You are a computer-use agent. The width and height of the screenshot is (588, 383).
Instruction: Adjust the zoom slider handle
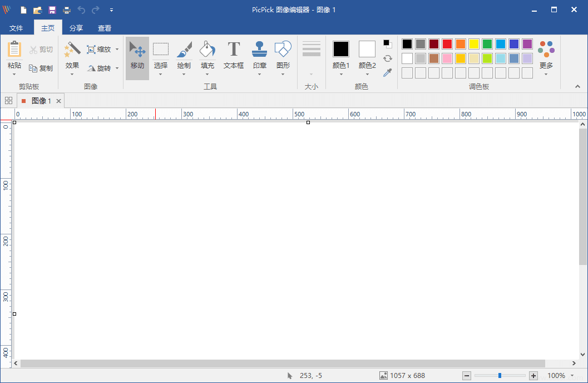tap(500, 376)
